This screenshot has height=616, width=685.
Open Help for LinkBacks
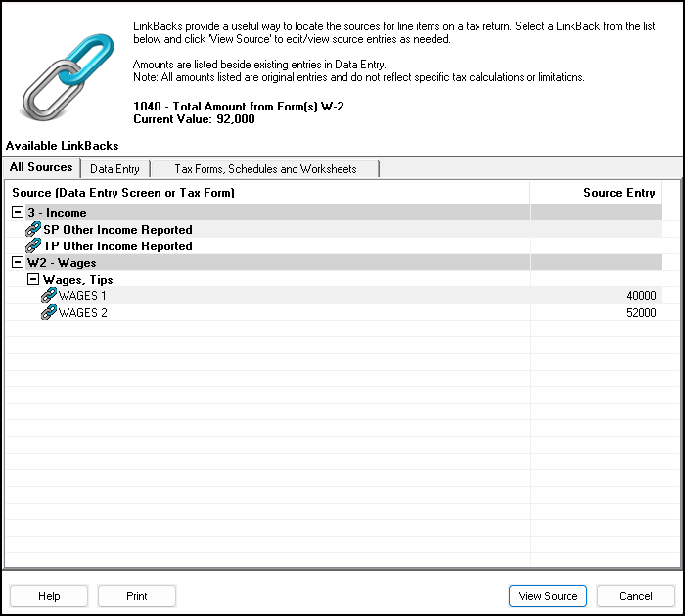(49, 595)
